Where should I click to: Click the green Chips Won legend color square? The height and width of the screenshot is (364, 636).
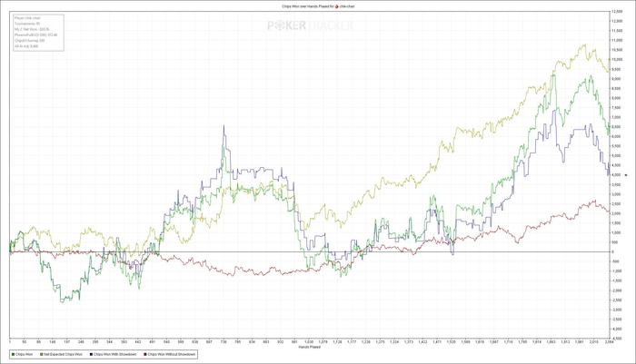(14, 354)
